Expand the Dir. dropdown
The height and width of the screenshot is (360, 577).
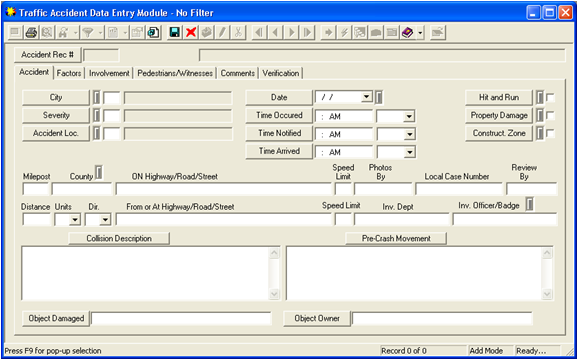105,220
